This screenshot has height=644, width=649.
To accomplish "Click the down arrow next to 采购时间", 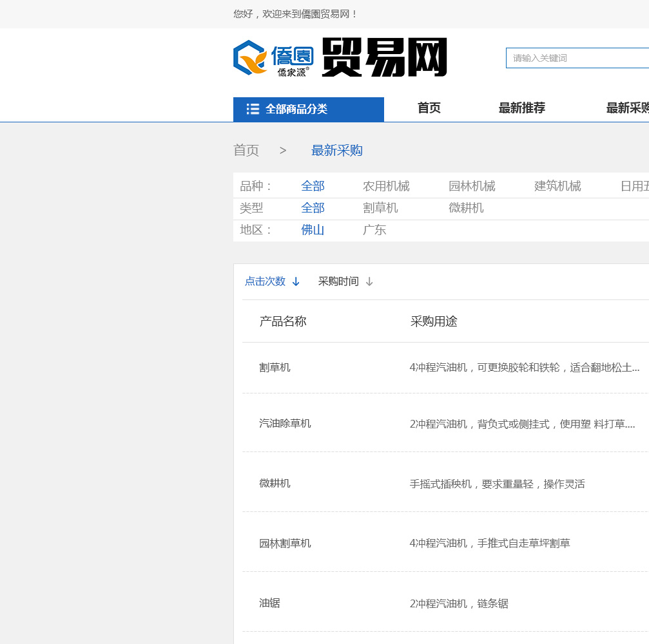I will 369,281.
